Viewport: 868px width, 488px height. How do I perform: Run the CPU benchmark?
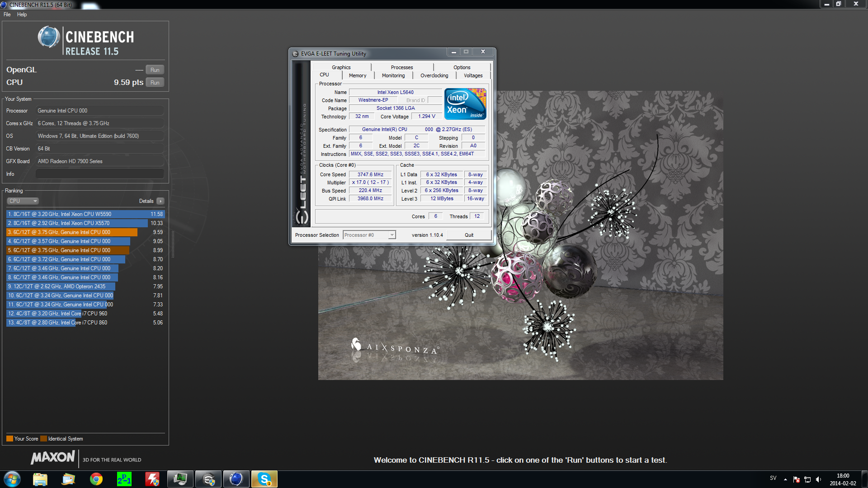155,83
